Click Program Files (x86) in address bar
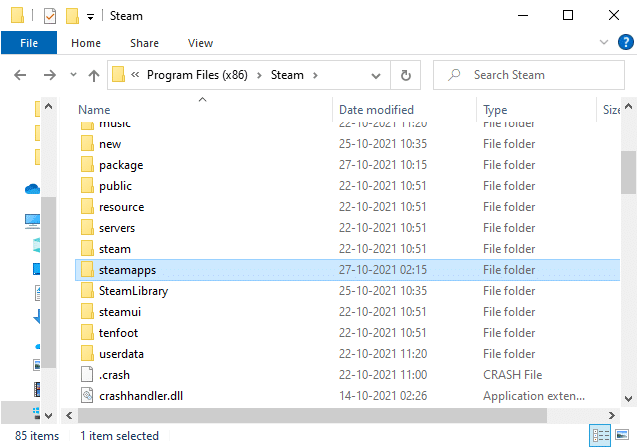Image resolution: width=638 pixels, height=448 pixels. pos(197,75)
